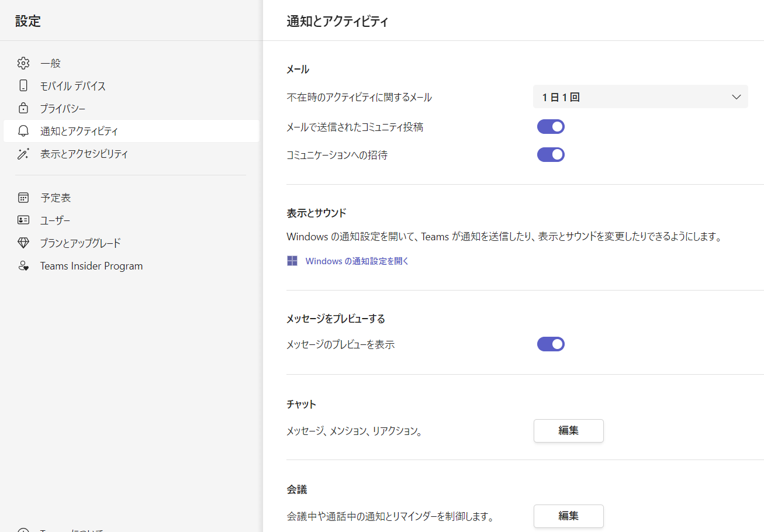Click the bell icon for 通知とアクティビティ
Image resolution: width=764 pixels, height=532 pixels.
[23, 131]
